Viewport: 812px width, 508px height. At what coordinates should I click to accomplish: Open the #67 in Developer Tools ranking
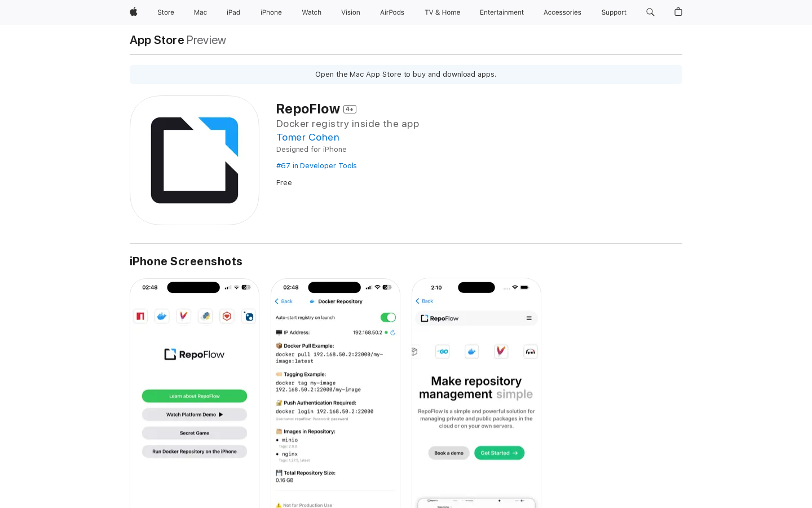pos(316,165)
